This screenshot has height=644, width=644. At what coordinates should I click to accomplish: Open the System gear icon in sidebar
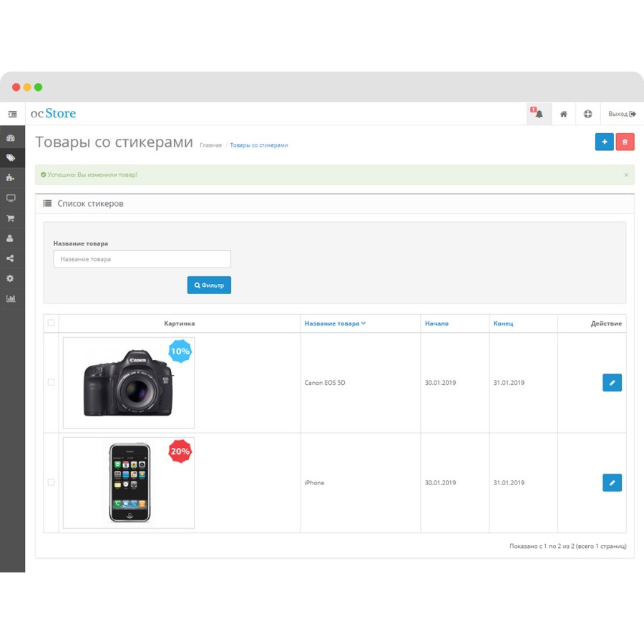click(10, 278)
